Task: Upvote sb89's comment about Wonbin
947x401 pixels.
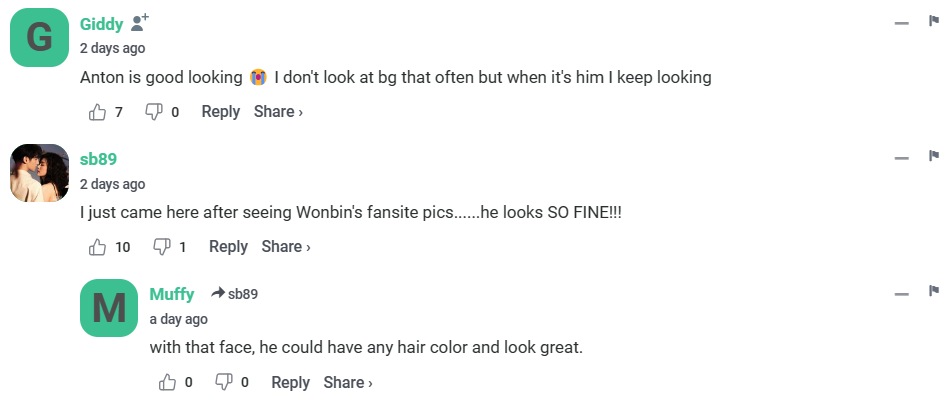Action: pos(98,247)
